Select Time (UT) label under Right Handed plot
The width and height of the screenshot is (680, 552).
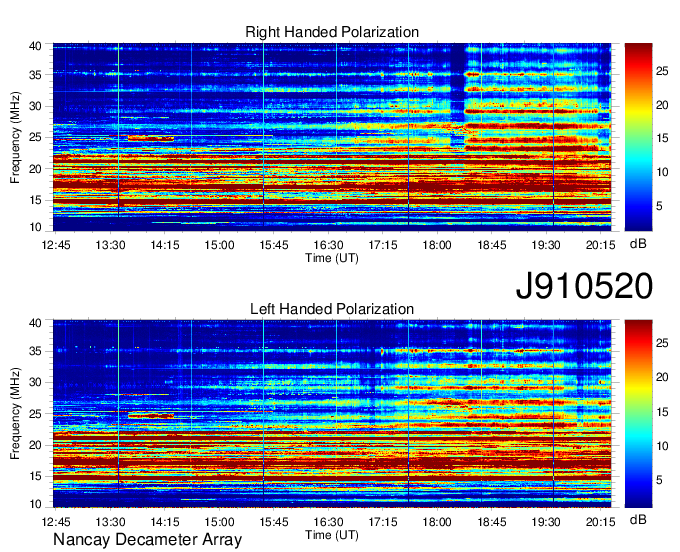(x=332, y=258)
